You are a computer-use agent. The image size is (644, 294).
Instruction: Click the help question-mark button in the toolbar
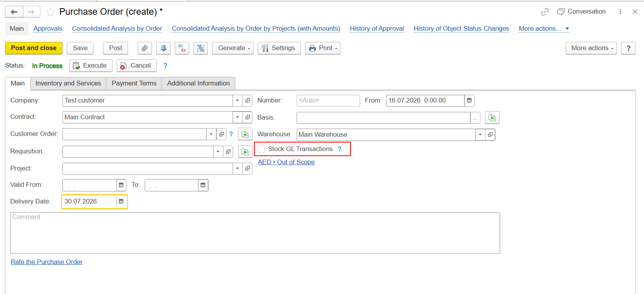(x=628, y=48)
